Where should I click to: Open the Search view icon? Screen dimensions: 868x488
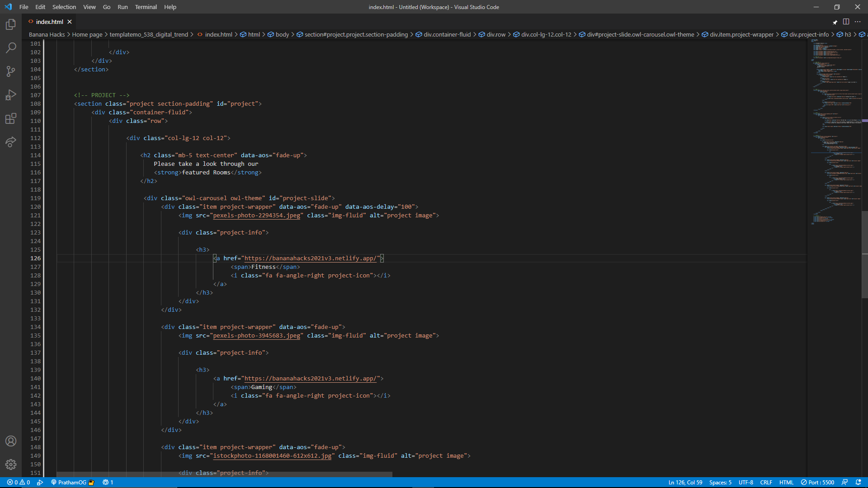pyautogui.click(x=11, y=48)
